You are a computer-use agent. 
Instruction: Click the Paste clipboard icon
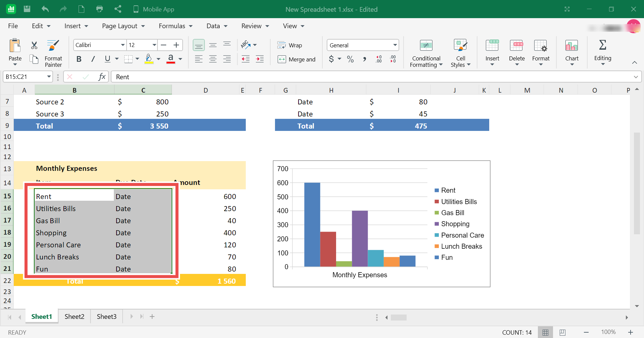tap(15, 45)
